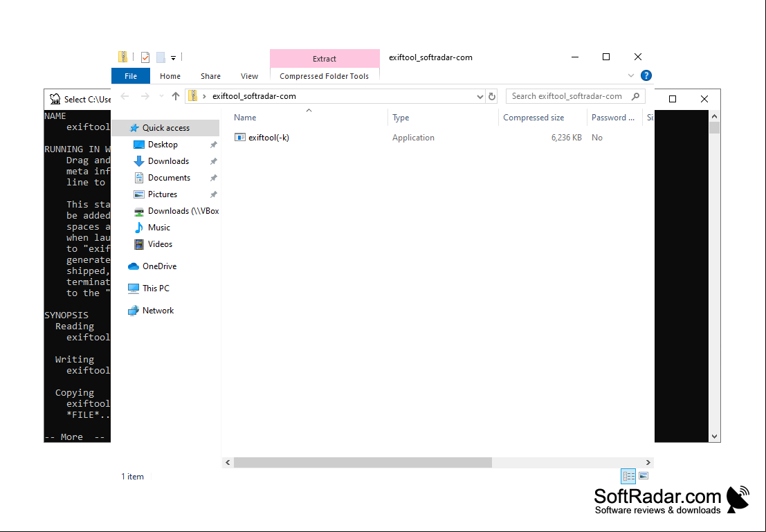Click the pink Extract contextual tab
The width and height of the screenshot is (766, 532).
pyautogui.click(x=325, y=59)
